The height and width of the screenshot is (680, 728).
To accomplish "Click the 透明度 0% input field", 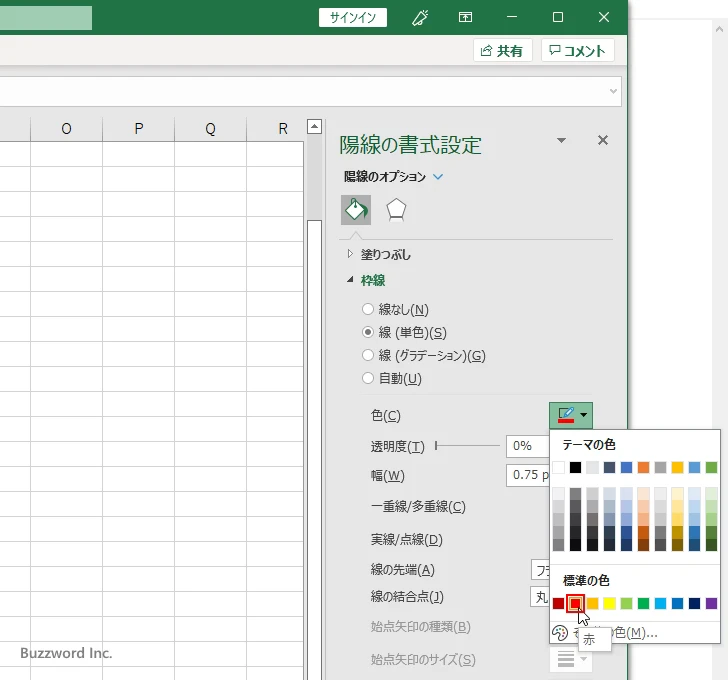I will (528, 446).
